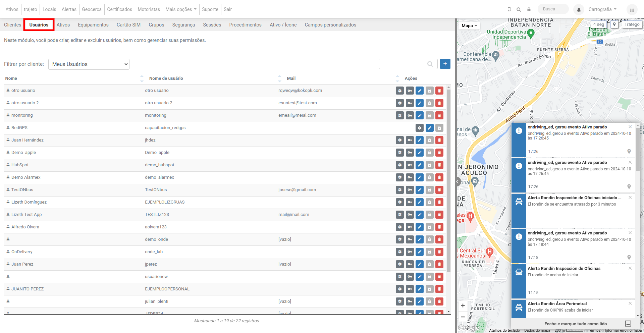Open settings gear for otro usuario row

coord(399,91)
